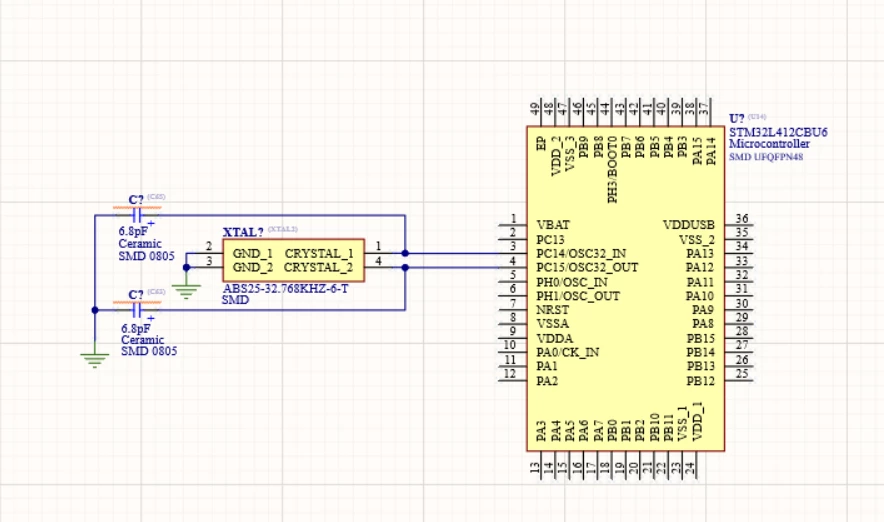884x522 pixels.
Task: Click the 'PA13' pin label
Action: (700, 253)
